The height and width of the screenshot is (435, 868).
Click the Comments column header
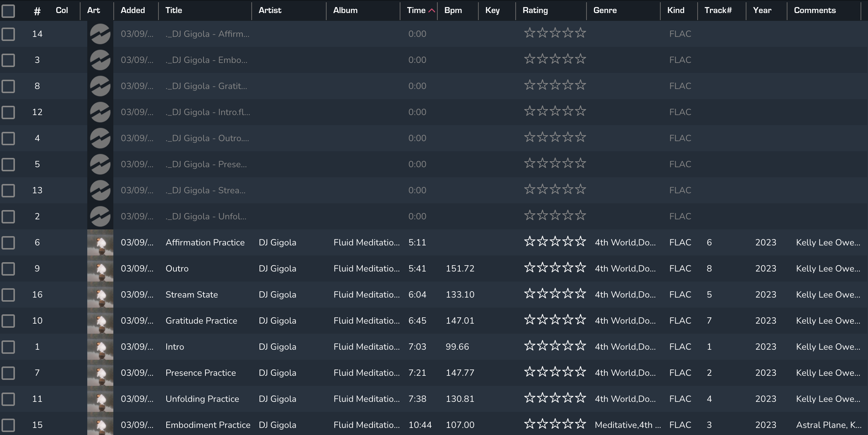[x=815, y=10]
